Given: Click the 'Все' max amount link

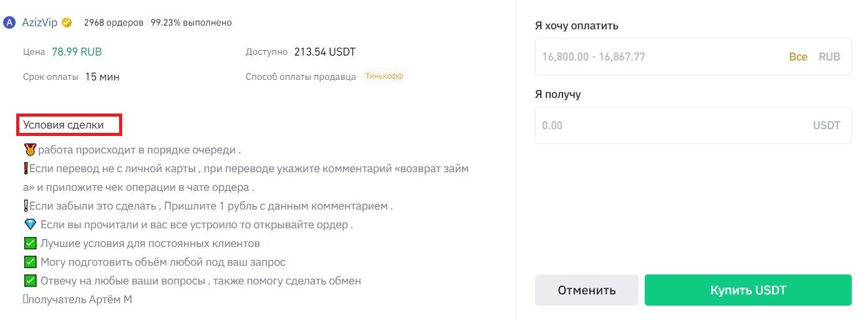Looking at the screenshot, I should (798, 57).
